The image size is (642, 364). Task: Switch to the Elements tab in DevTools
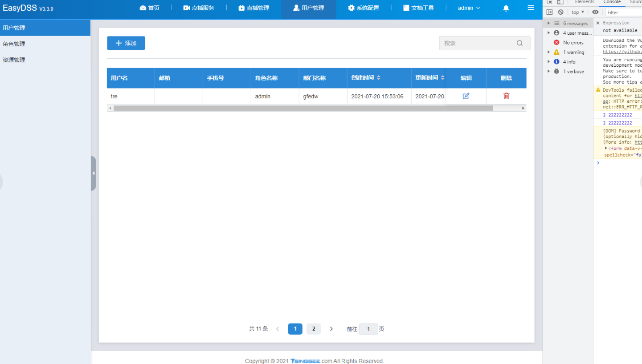[x=585, y=2]
